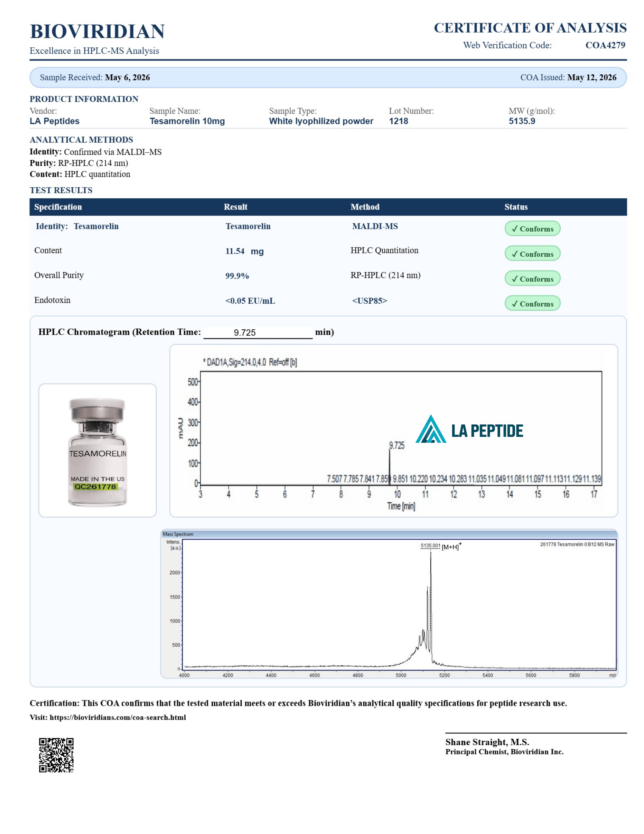The width and height of the screenshot is (644, 834).
Task: Click the Conforms badge in the Endotoxin row
Action: [533, 304]
